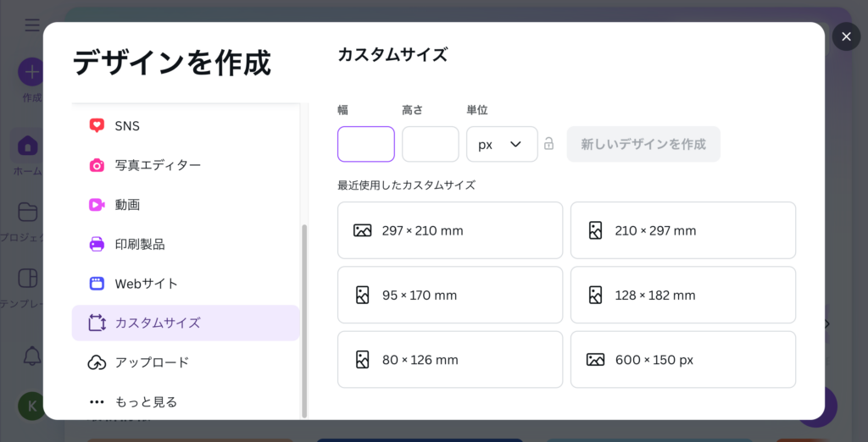Select the カスタムサイズ menu item
The height and width of the screenshot is (442, 868).
tap(186, 323)
